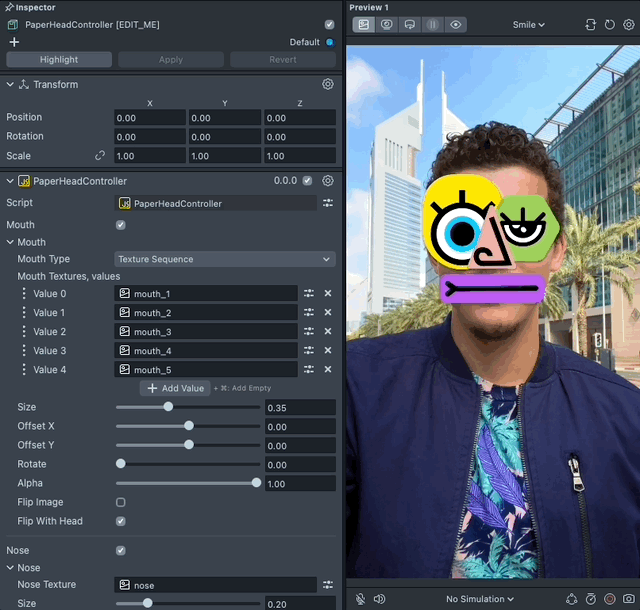Viewport: 640px width, 610px height.
Task: Mute the microphone in Preview
Action: (x=360, y=599)
